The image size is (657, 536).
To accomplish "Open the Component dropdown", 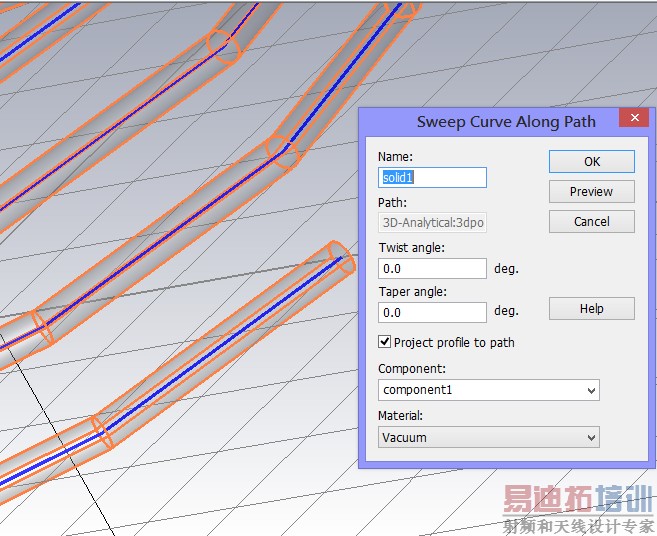I will pyautogui.click(x=489, y=390).
